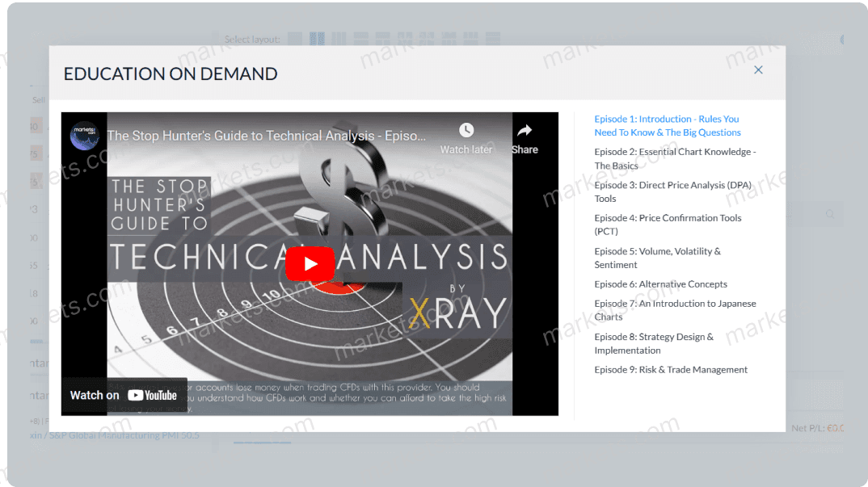Dismiss the Education On Demand dialog

coord(758,69)
